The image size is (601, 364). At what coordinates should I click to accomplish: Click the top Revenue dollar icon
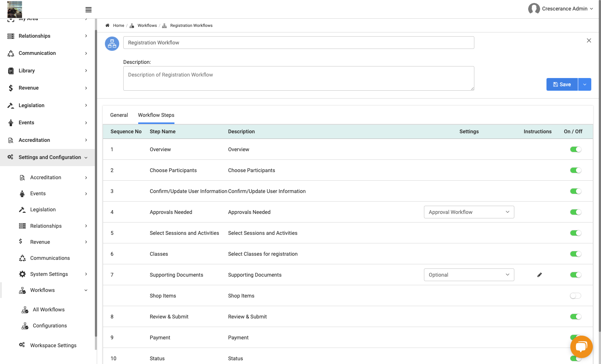tap(11, 88)
